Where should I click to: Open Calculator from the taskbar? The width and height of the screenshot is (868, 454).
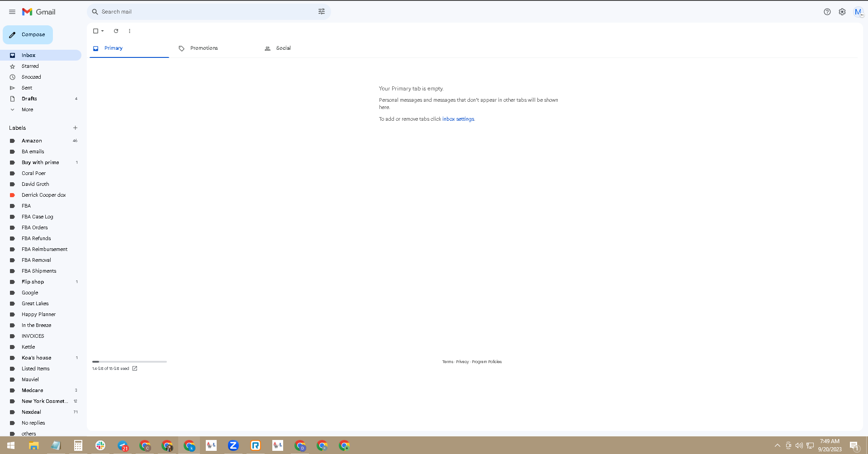[x=78, y=445]
